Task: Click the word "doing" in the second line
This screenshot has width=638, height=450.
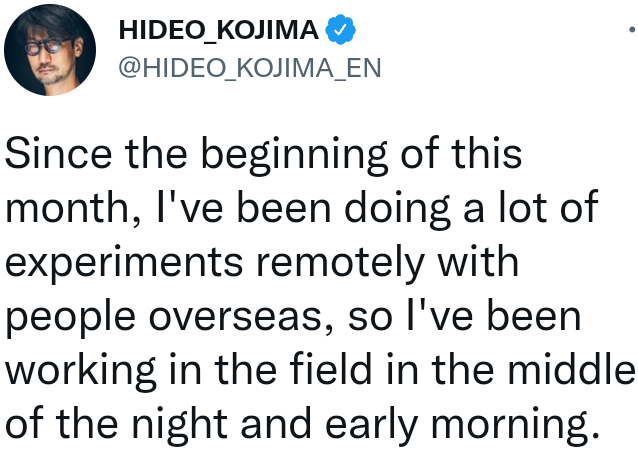Action: 398,210
